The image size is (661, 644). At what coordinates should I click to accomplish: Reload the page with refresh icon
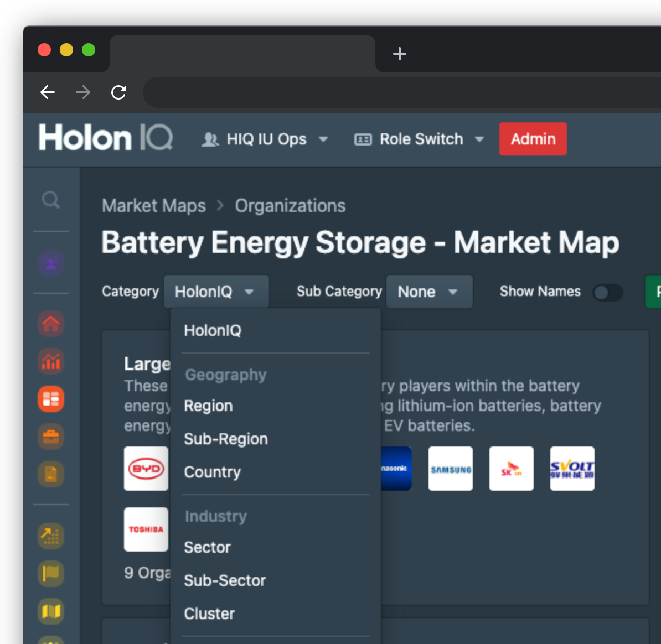[119, 92]
